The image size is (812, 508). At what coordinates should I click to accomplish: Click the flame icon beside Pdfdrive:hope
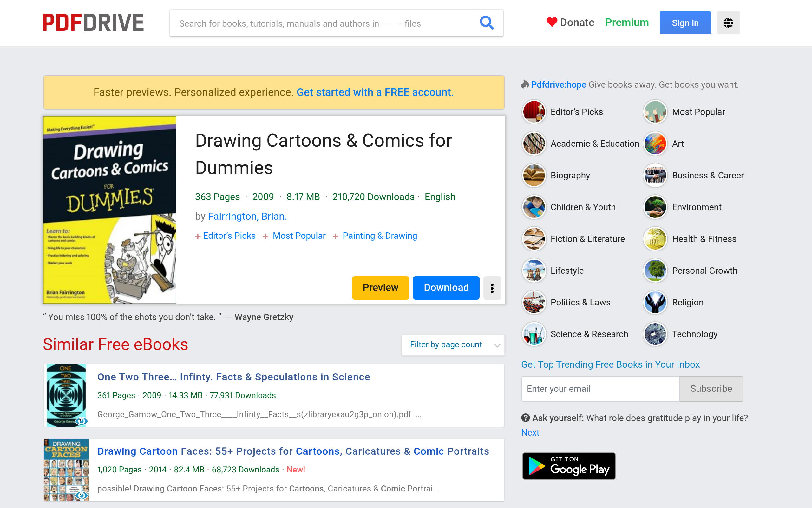point(525,85)
